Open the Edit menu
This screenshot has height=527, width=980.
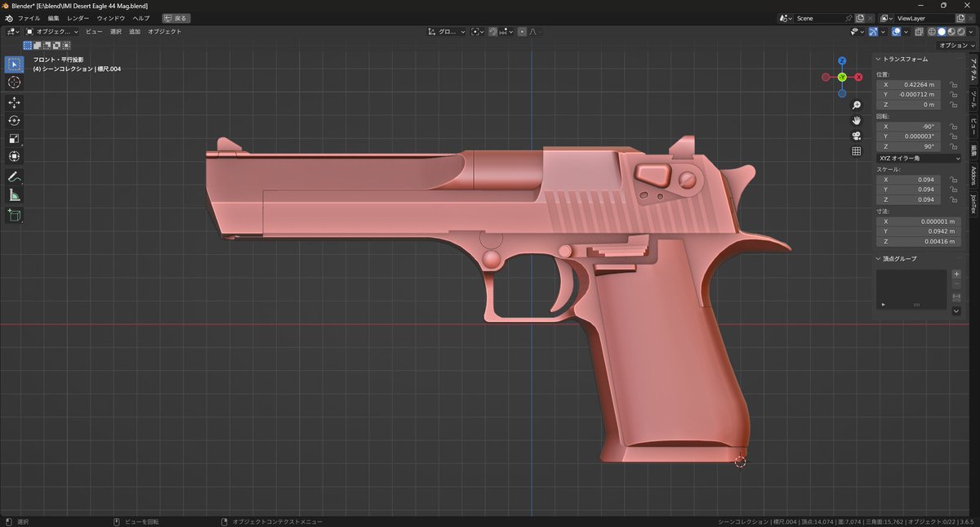pos(53,18)
